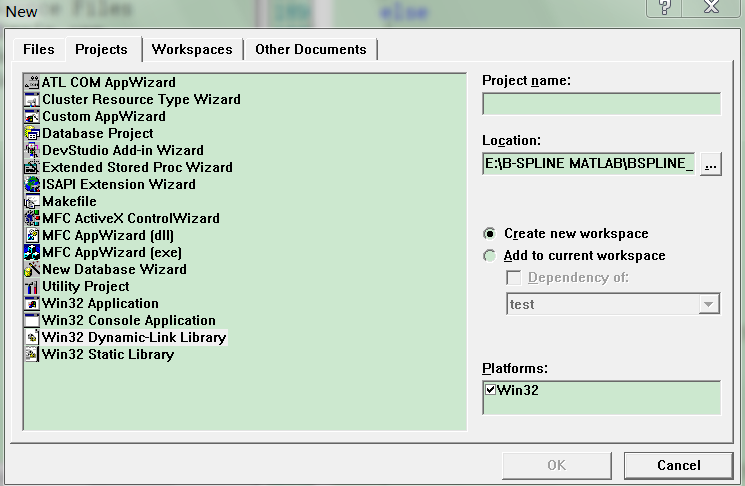Click the New Database Wizard icon
Image resolution: width=745 pixels, height=486 pixels.
click(x=32, y=269)
